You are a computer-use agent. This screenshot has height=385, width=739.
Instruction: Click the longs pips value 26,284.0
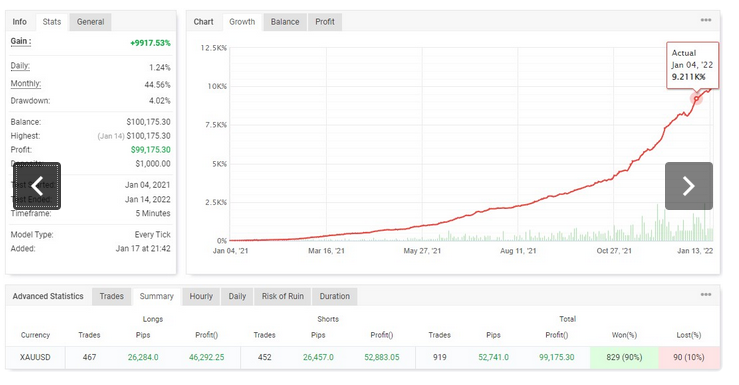pos(143,357)
